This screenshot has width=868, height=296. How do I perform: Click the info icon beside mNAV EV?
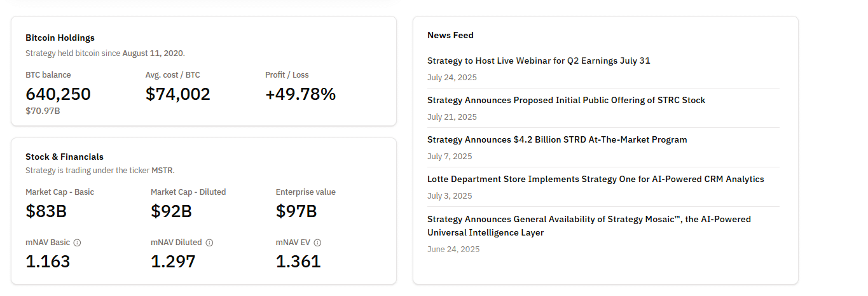tap(317, 243)
